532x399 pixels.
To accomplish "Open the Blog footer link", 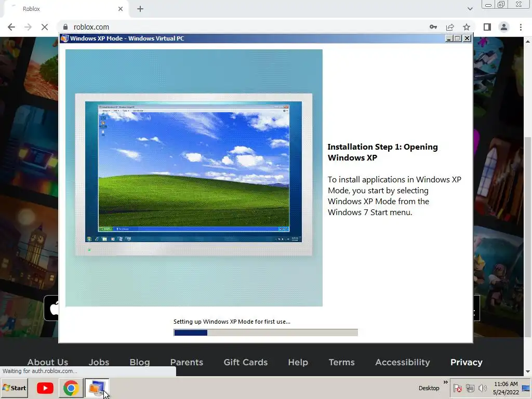I will (x=139, y=362).
